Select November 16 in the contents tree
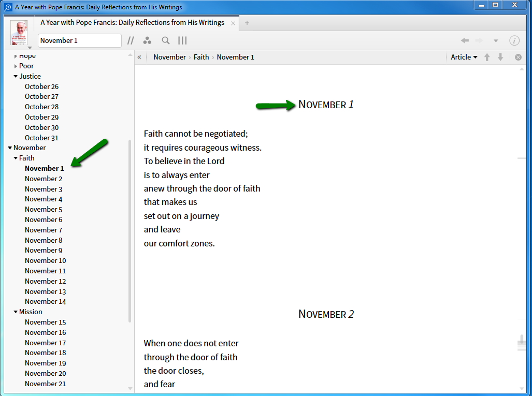Viewport: 532px width, 396px height. click(45, 333)
